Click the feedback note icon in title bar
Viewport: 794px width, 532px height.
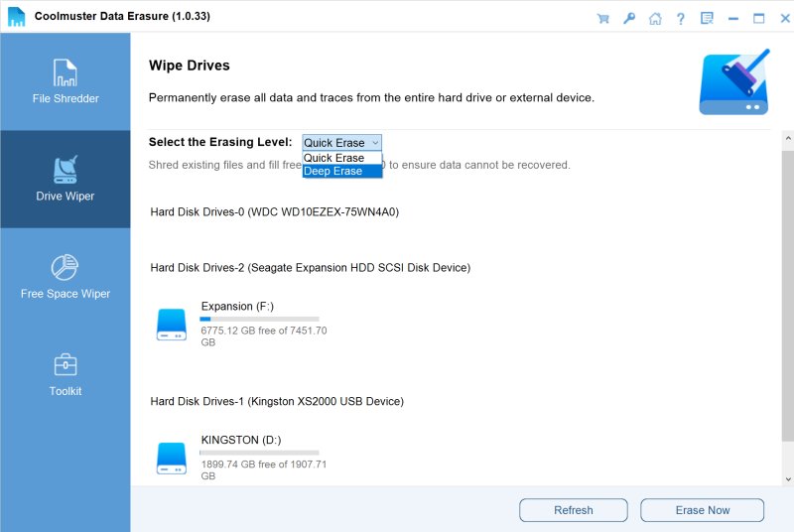click(x=707, y=18)
